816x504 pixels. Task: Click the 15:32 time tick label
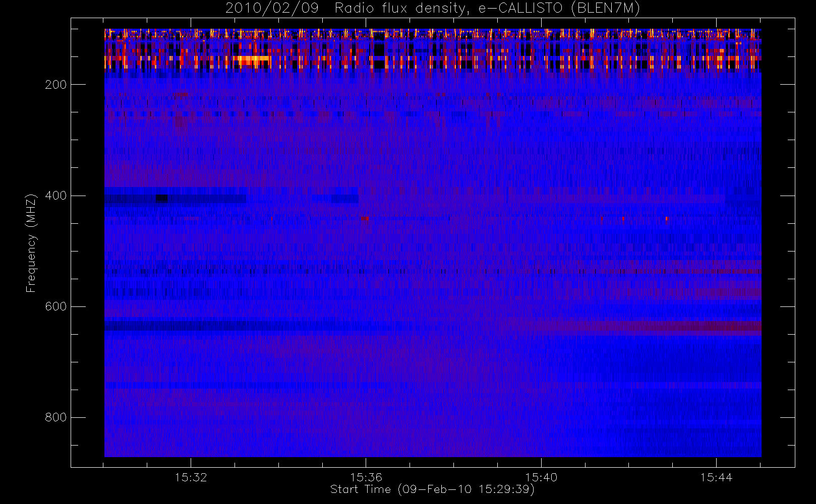point(191,477)
